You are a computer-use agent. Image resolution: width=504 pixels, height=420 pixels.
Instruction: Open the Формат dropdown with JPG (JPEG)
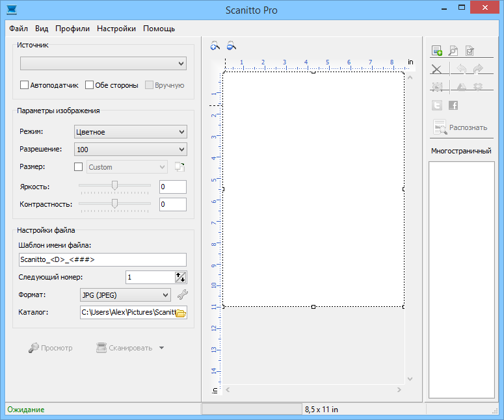click(126, 295)
